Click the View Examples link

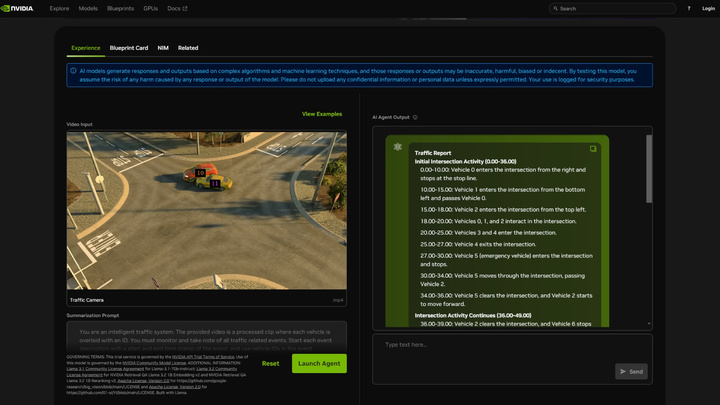point(322,114)
